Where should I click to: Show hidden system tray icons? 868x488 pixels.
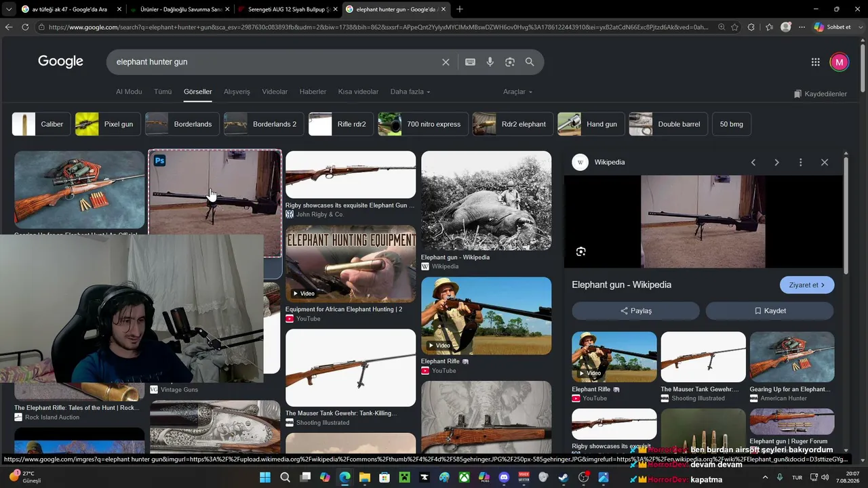click(x=766, y=477)
